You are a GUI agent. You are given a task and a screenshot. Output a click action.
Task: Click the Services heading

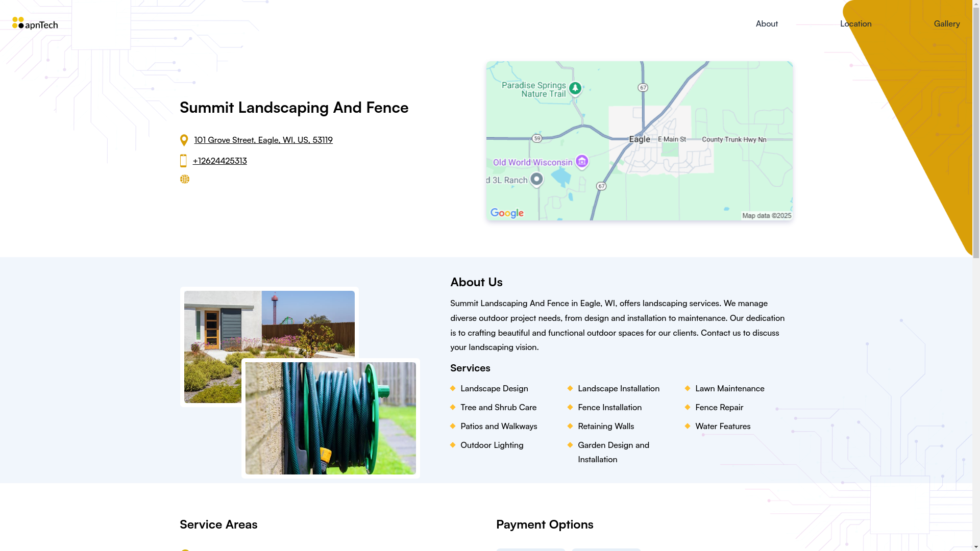click(x=470, y=368)
